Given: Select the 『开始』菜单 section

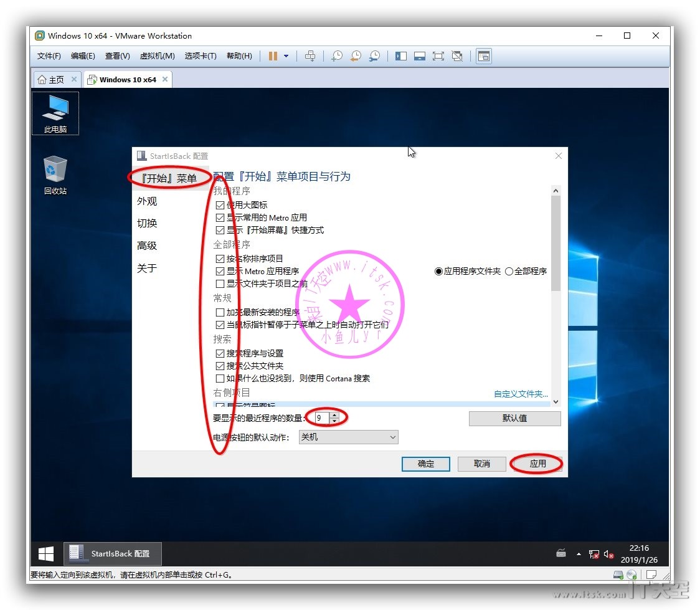Looking at the screenshot, I should click(169, 178).
